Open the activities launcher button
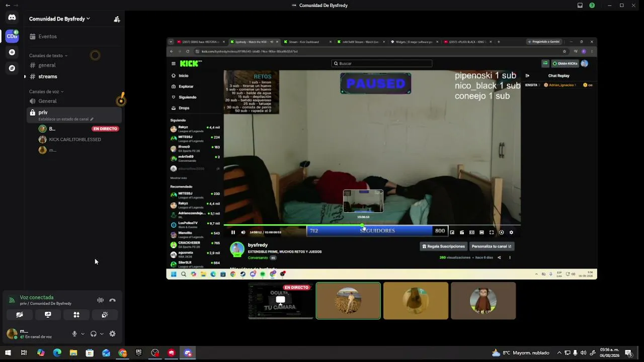Image resolution: width=644 pixels, height=362 pixels. pyautogui.click(x=76, y=315)
